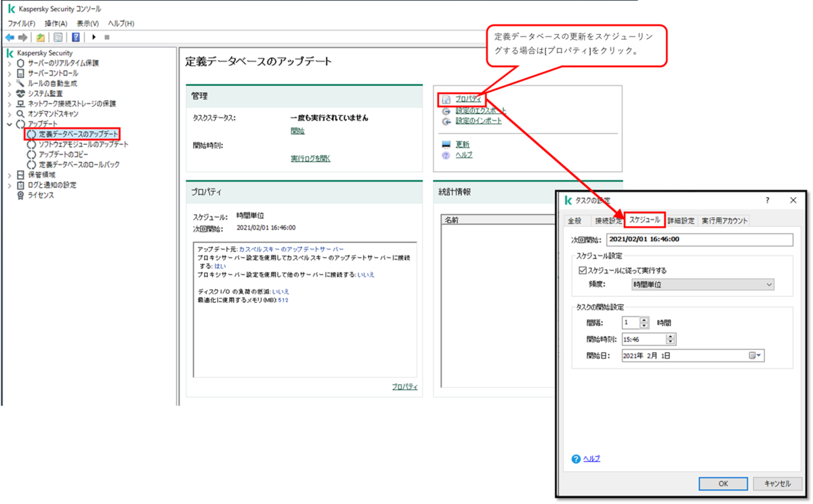
Task: Expand the オンデマンドスキャン node
Action: coord(9,114)
